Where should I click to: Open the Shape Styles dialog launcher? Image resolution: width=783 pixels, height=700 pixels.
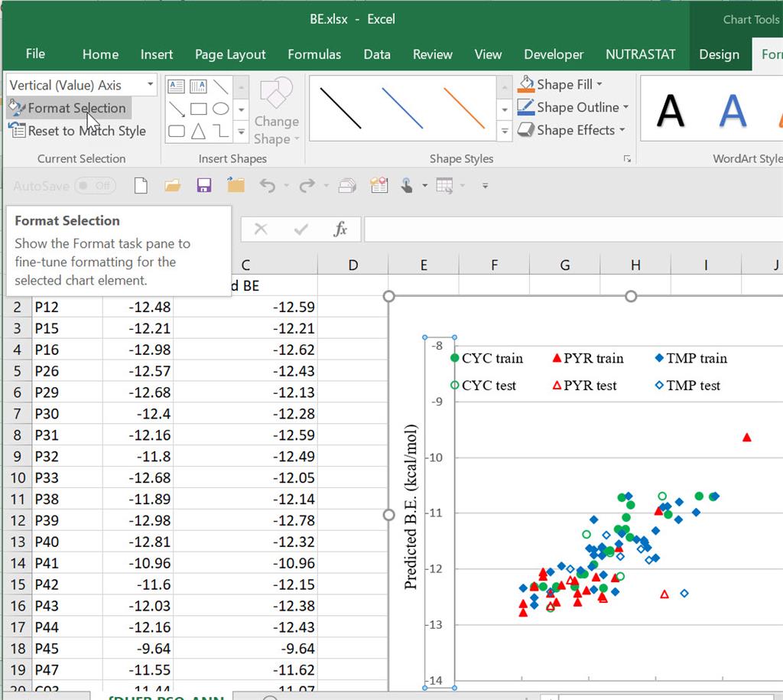point(627,159)
